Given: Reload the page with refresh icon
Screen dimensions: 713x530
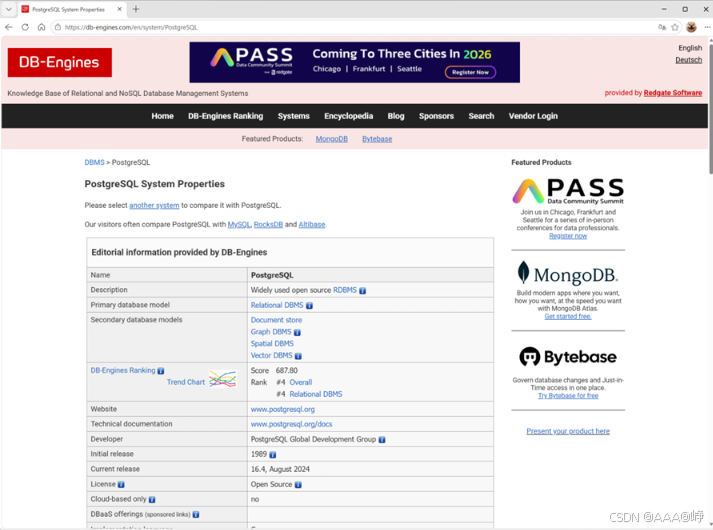Looking at the screenshot, I should click(25, 27).
